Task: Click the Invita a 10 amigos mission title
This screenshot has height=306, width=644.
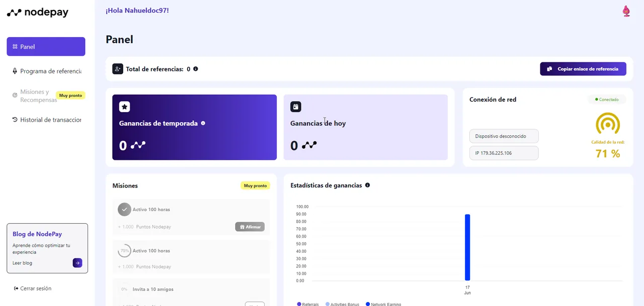Action: (x=153, y=289)
